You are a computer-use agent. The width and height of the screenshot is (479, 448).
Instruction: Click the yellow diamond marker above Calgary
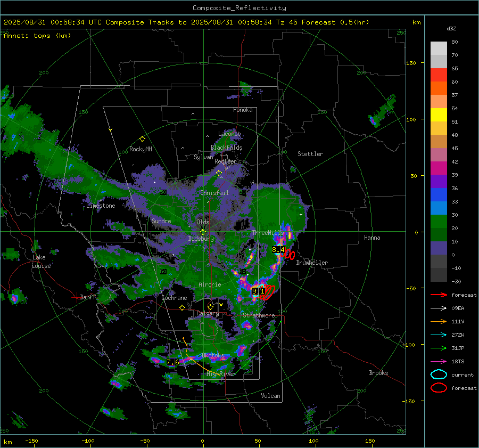point(210,307)
